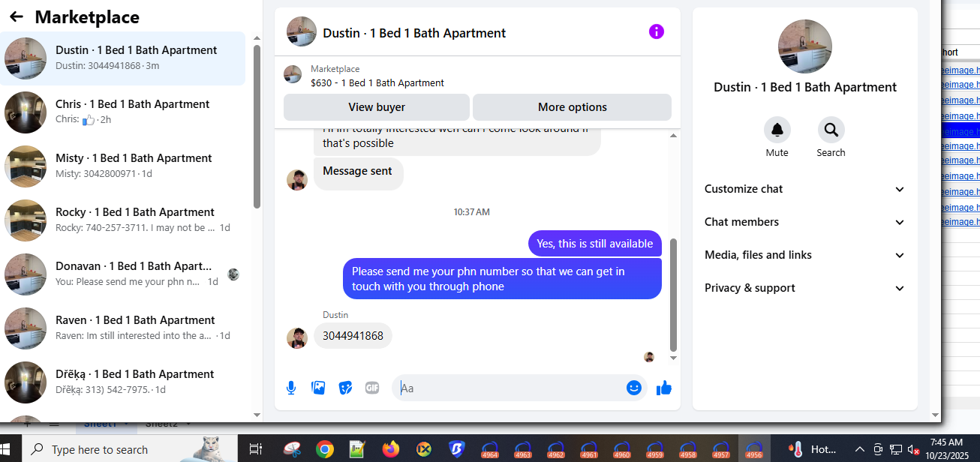Search in conversation magnifier icon
The width and height of the screenshot is (980, 462).
[831, 130]
